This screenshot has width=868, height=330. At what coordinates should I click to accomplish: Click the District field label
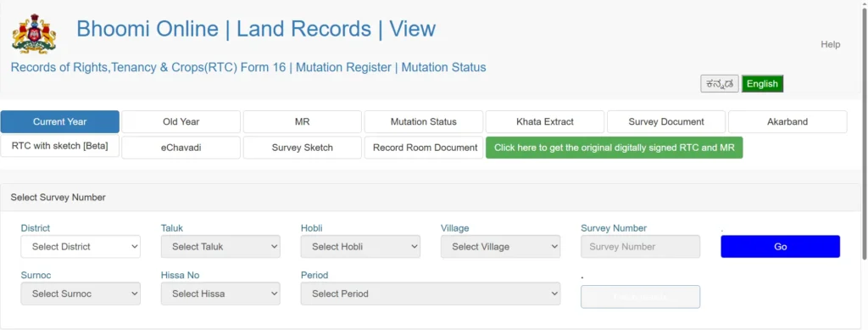pos(36,228)
